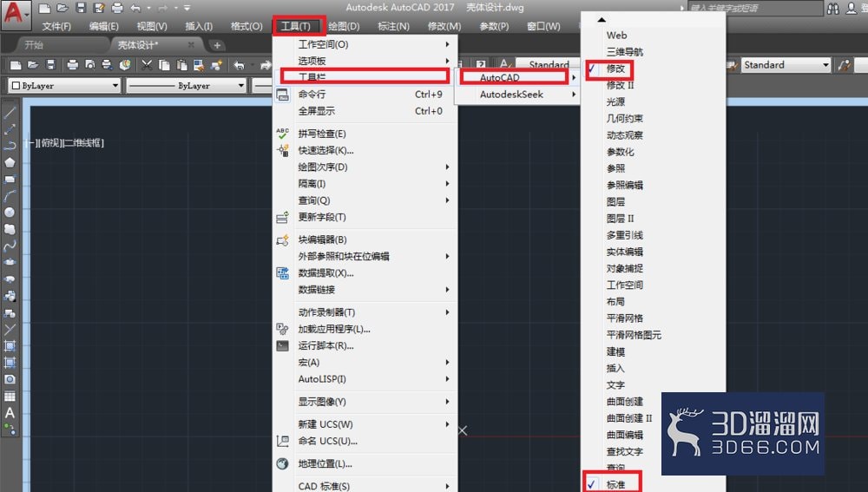Click Open in the Quick Access toolbar

pyautogui.click(x=62, y=8)
